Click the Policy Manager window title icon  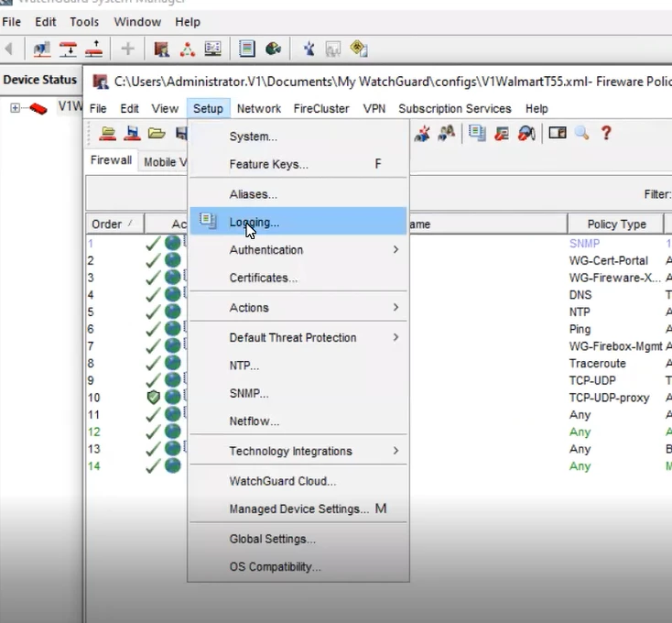point(101,82)
